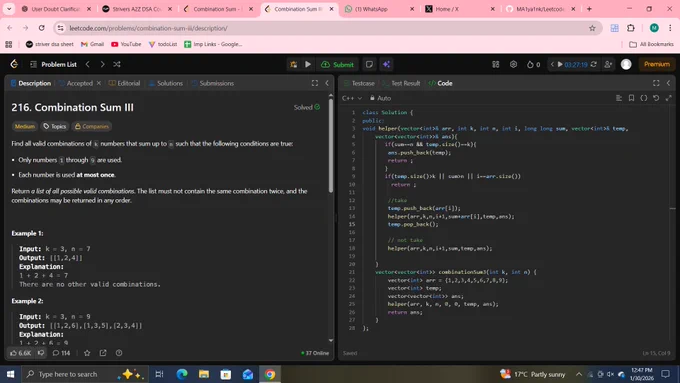This screenshot has height=383, width=680.
Task: Open File Explorer from taskbar
Action: 204,374
